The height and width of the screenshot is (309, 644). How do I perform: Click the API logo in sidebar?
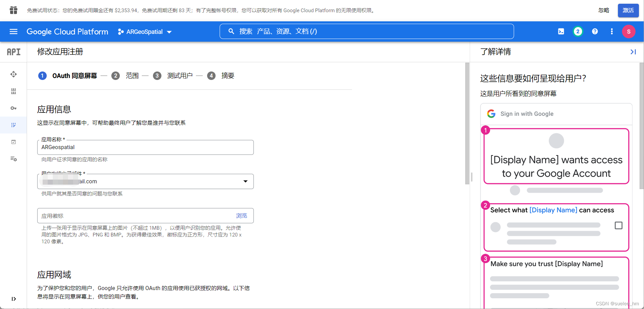pyautogui.click(x=14, y=52)
